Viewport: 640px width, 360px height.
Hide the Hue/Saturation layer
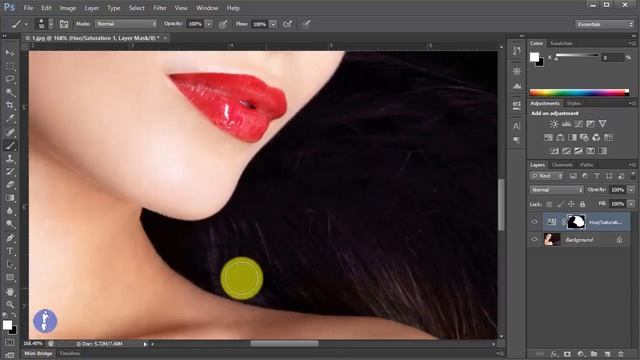(x=534, y=222)
